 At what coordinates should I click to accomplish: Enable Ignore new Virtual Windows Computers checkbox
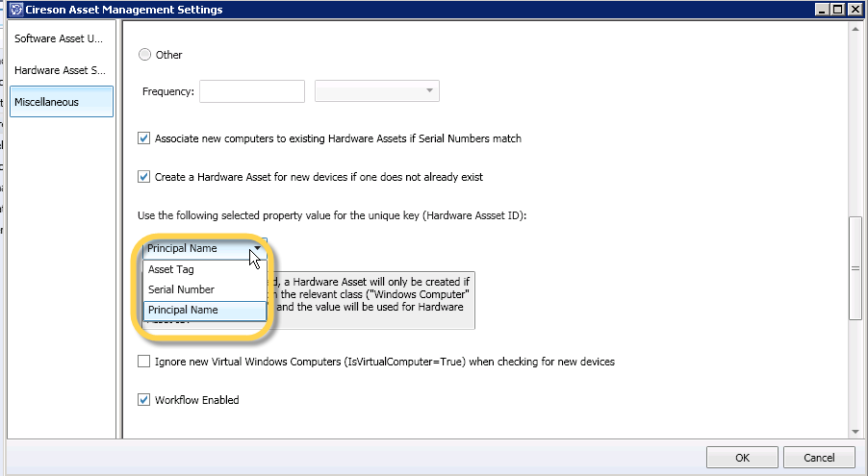point(145,362)
